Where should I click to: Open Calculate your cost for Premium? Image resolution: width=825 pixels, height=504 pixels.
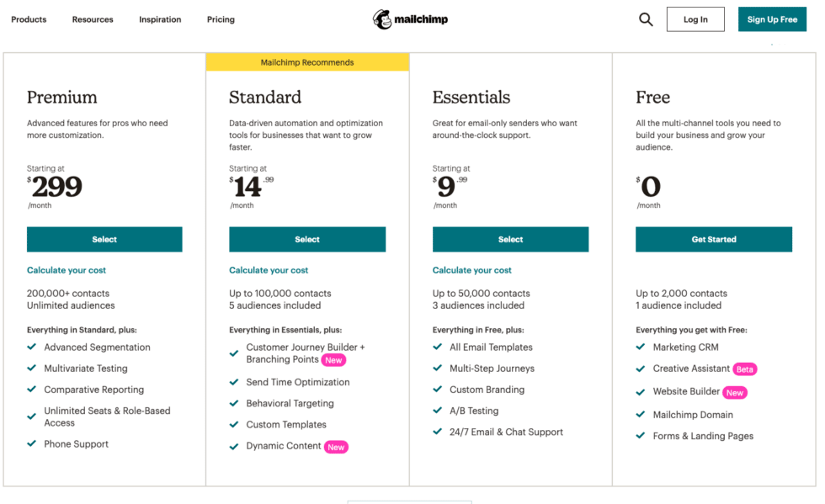click(67, 270)
